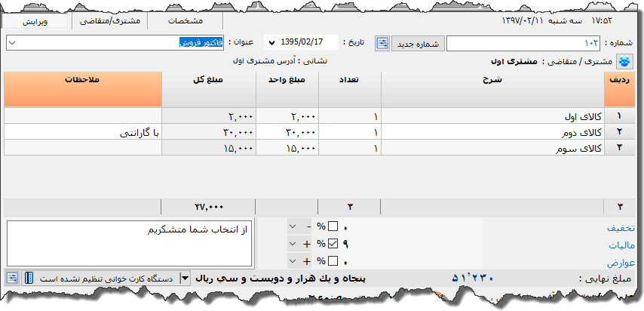This screenshot has height=311, width=644.
Task: Switch to the مشتری/متقاضی tab
Action: (109, 21)
